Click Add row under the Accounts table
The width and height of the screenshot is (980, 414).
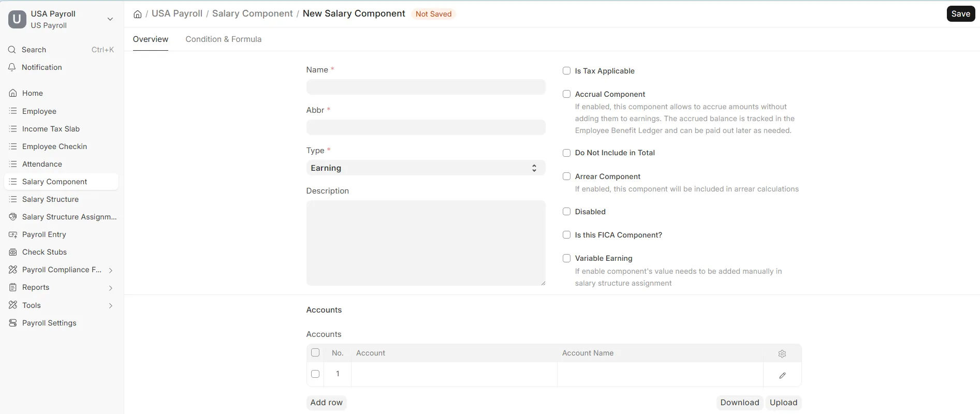point(327,403)
